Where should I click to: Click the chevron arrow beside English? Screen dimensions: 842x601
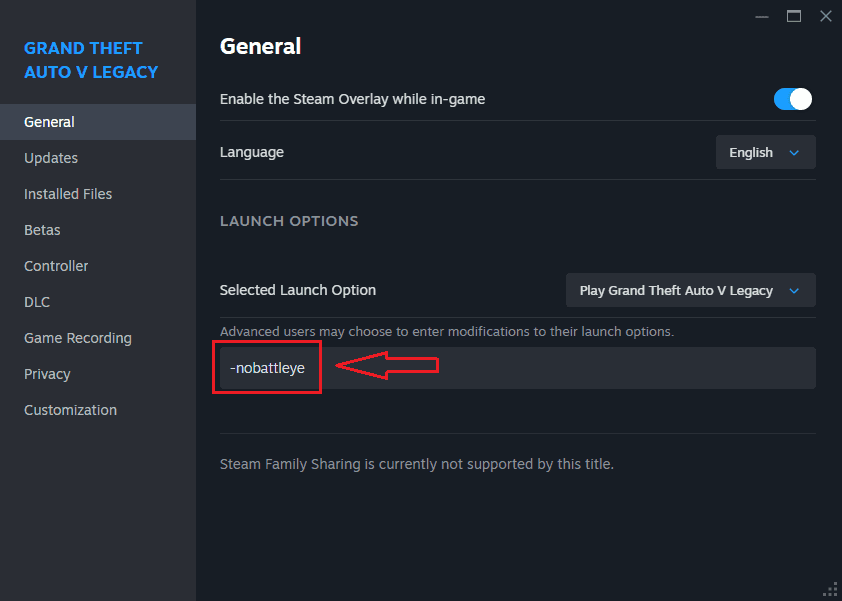pos(795,153)
